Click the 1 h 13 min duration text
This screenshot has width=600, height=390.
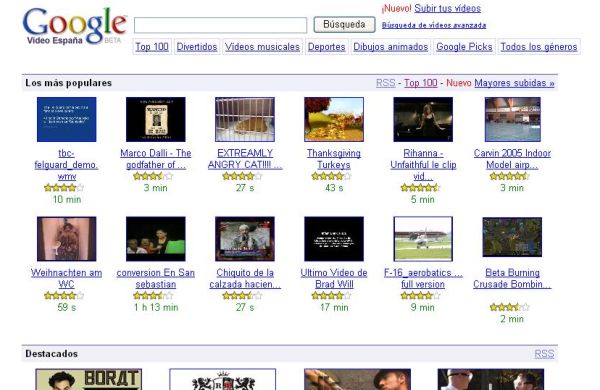(156, 307)
